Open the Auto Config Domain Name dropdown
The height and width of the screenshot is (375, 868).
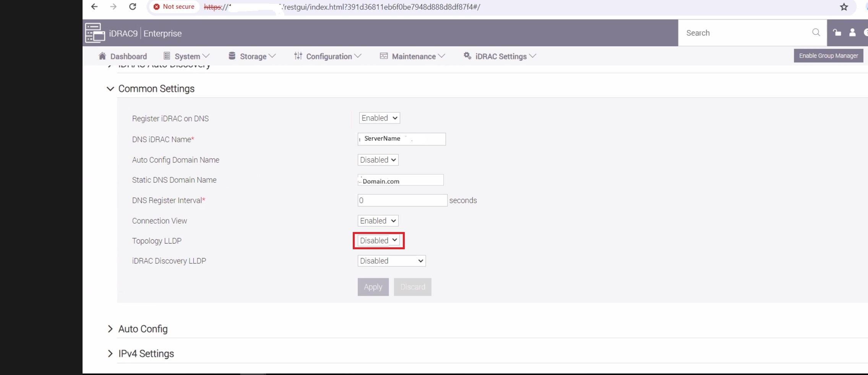pyautogui.click(x=377, y=160)
